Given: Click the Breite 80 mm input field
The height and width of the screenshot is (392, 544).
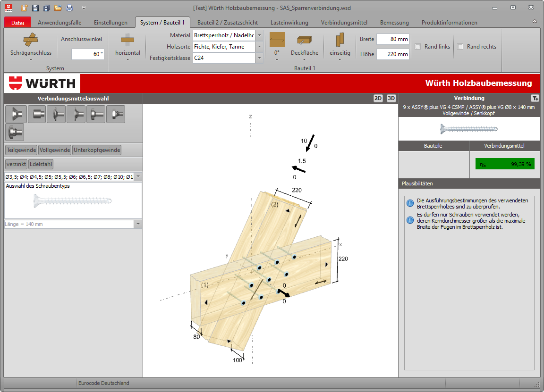Looking at the screenshot, I should pos(393,39).
